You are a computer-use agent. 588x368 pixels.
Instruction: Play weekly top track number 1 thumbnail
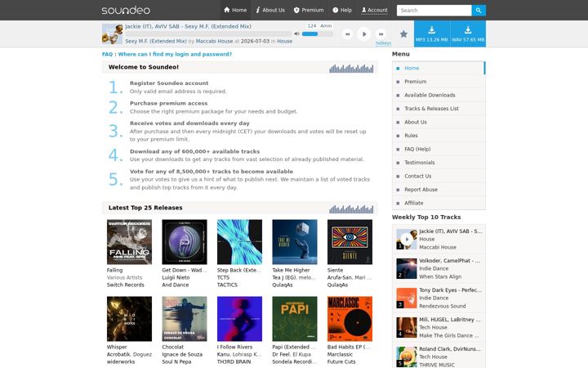(x=407, y=239)
